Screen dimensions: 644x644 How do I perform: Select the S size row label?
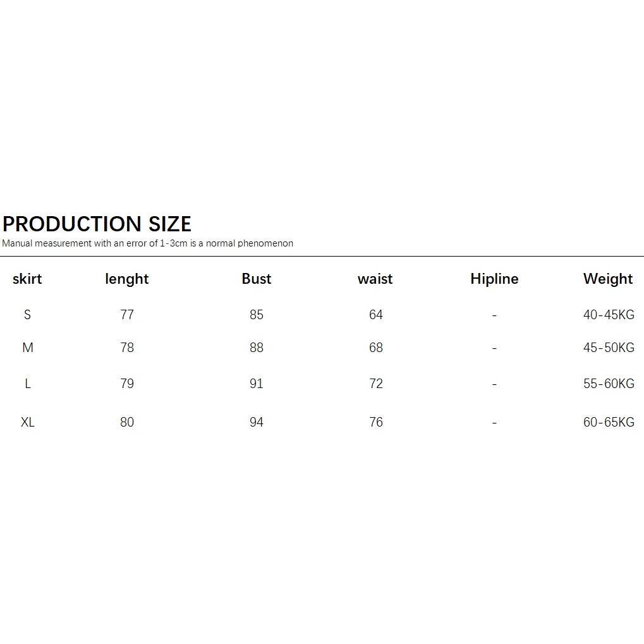[x=27, y=315]
